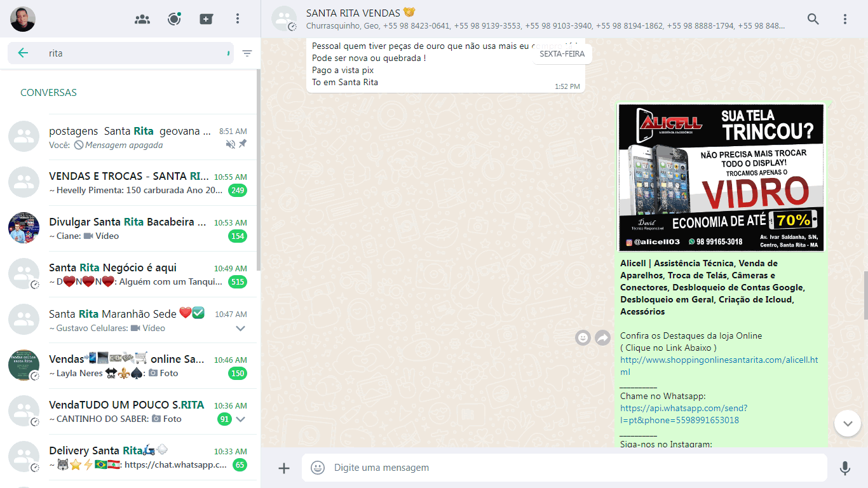Click the pin icon on postagens chat
Viewport: 868px width, 488px height.
(x=243, y=145)
